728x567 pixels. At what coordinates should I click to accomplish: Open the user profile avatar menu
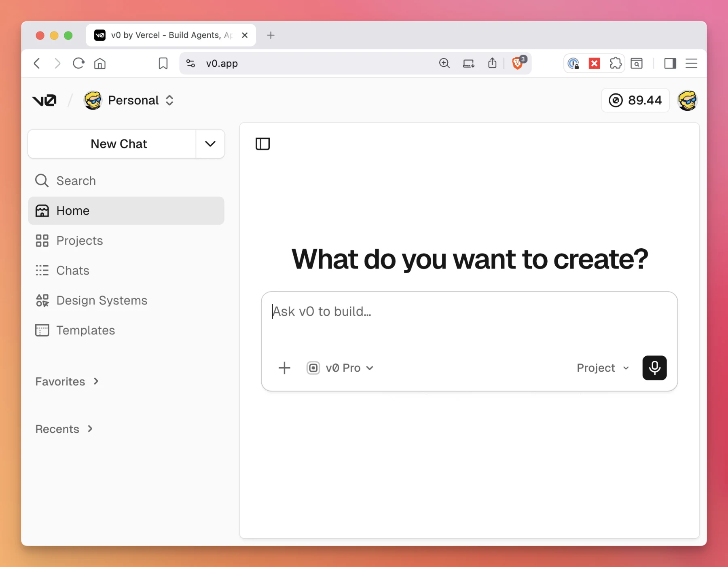pos(688,100)
